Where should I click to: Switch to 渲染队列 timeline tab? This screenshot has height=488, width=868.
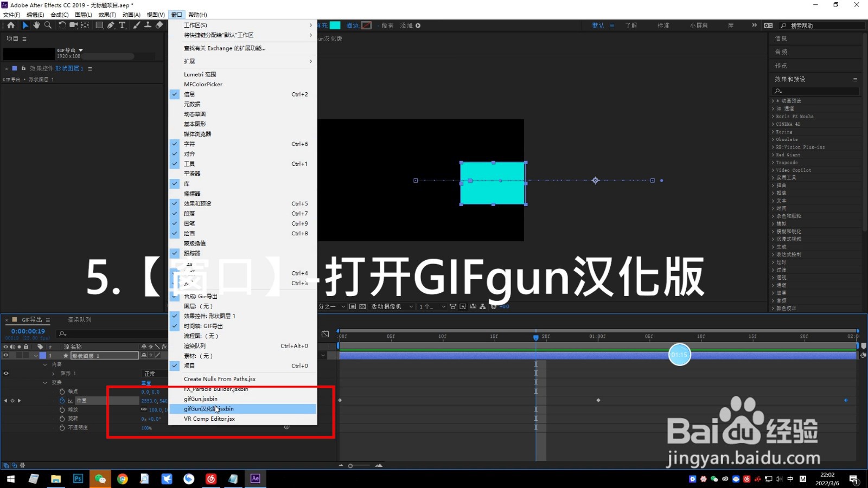[79, 320]
